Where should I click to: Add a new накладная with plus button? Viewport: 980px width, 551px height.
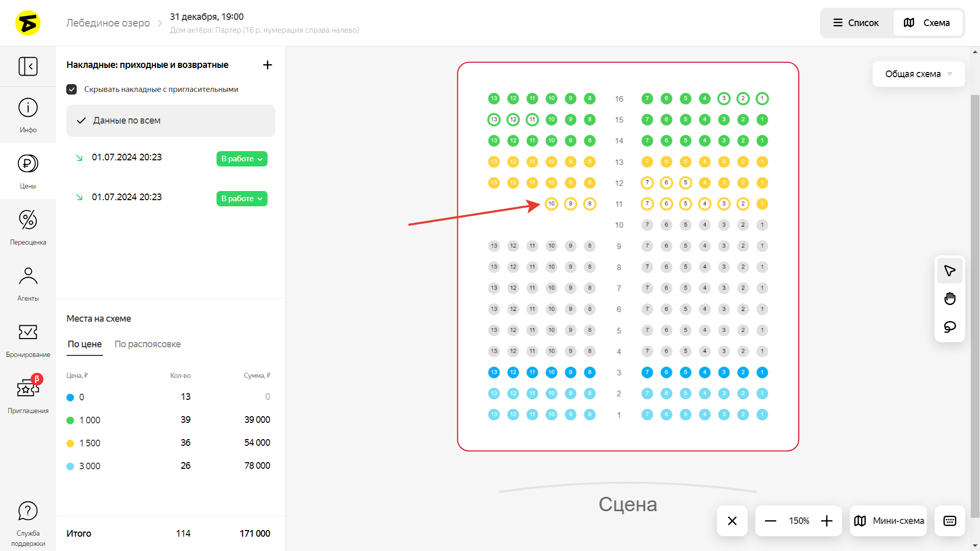pyautogui.click(x=267, y=65)
